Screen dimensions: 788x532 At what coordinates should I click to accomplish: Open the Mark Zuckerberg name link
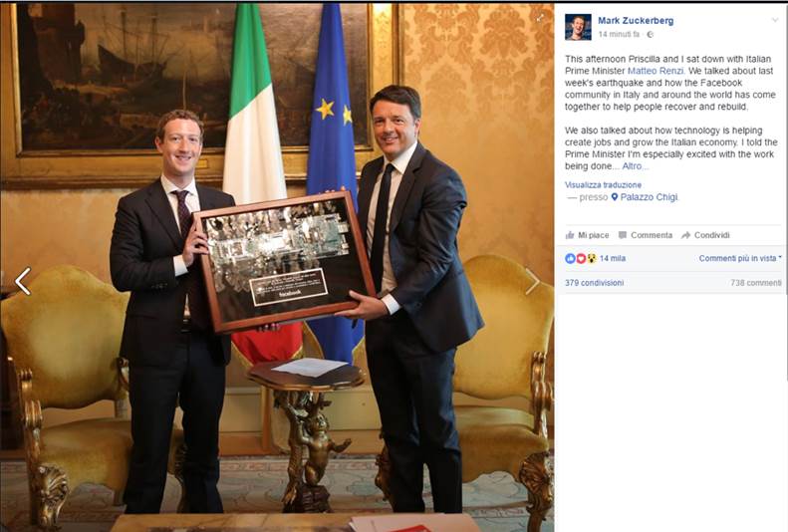point(636,21)
